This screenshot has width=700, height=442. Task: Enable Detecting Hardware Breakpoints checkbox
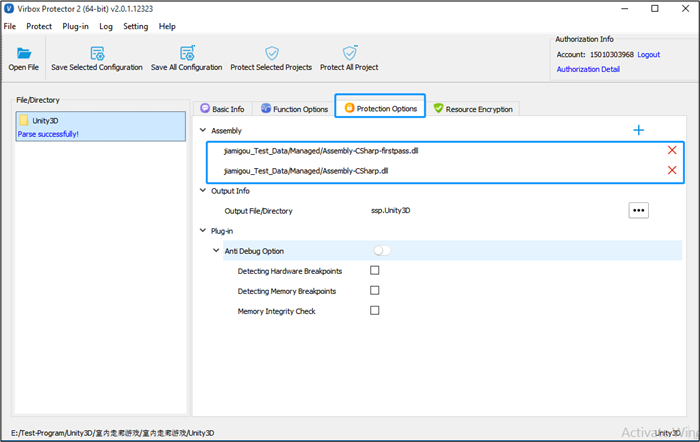375,270
